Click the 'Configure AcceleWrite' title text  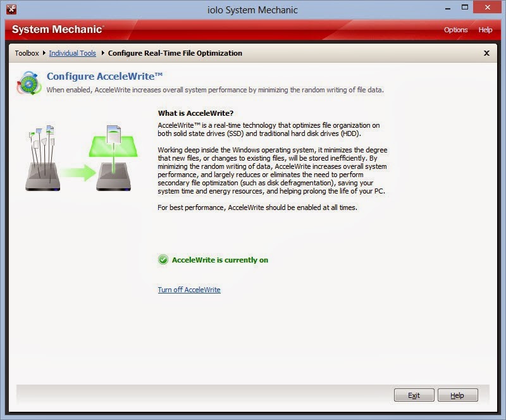point(104,76)
